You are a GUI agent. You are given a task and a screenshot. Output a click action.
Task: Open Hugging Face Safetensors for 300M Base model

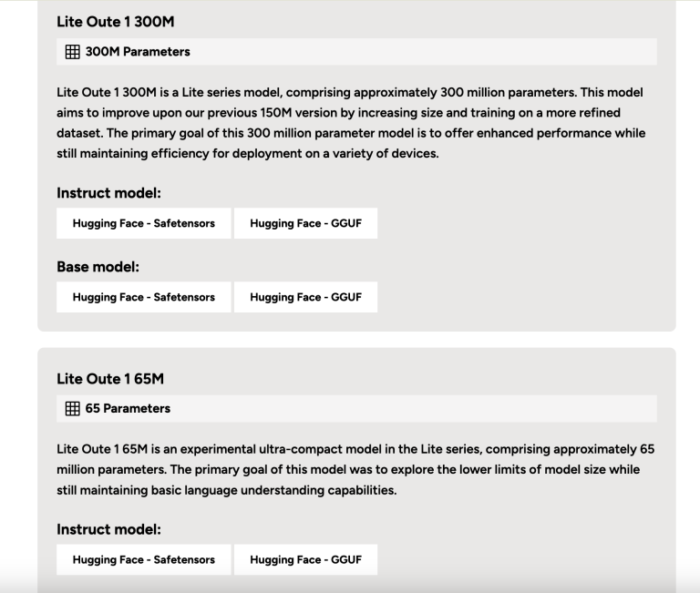pyautogui.click(x=144, y=297)
